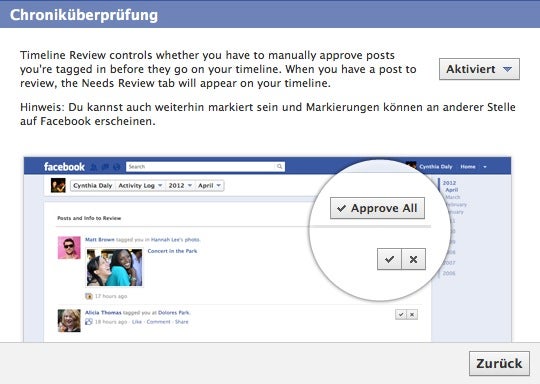Click Cynthia Daly's profile thumbnail beside Activity Log
The width and height of the screenshot is (540, 384).
58,185
